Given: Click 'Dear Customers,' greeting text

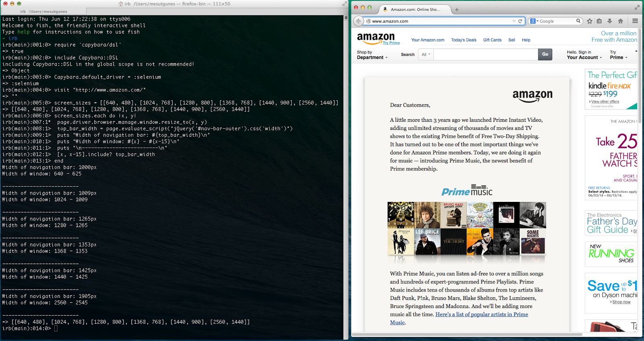Looking at the screenshot, I should click(410, 105).
